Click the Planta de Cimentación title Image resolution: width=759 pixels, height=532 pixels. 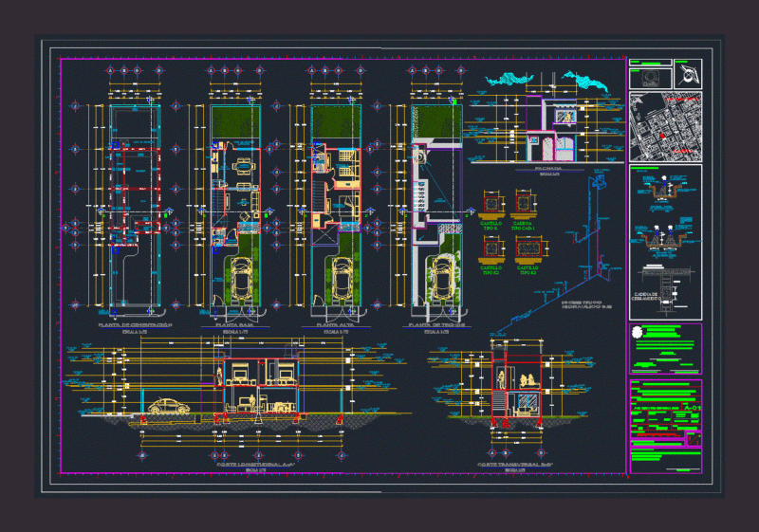pos(135,325)
